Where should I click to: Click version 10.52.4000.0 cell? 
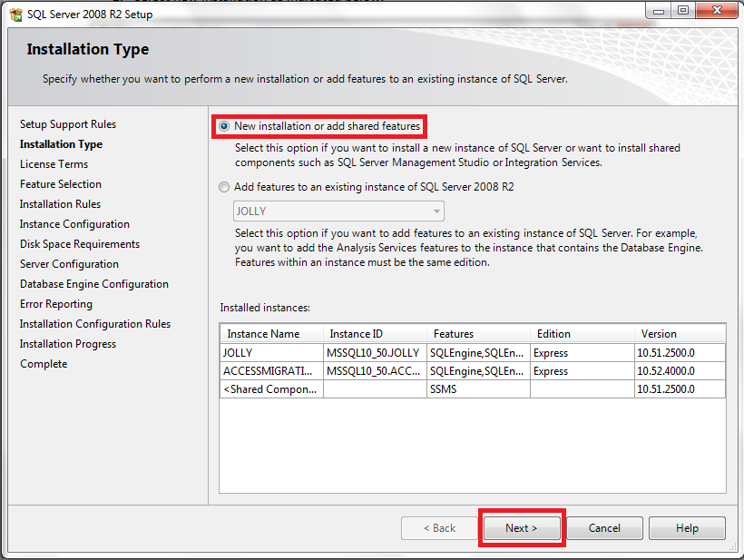point(680,371)
